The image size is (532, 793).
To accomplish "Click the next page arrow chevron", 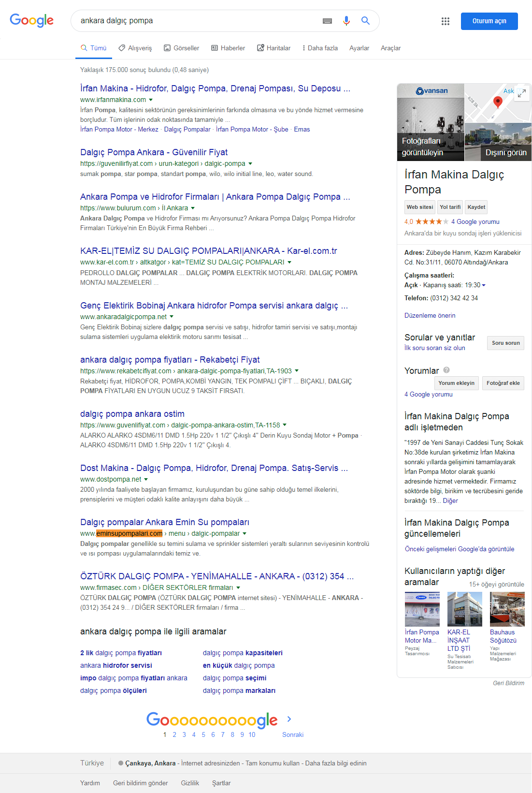I will pyautogui.click(x=289, y=719).
